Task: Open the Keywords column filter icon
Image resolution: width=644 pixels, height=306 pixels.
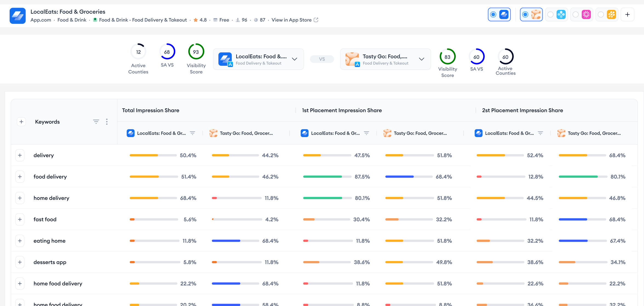Action: tap(96, 122)
